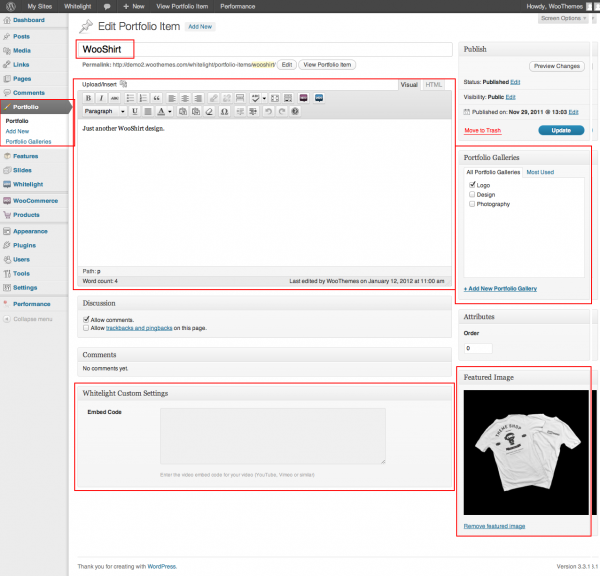Open the Paragraph format dropdown
The width and height of the screenshot is (600, 576).
[x=104, y=111]
